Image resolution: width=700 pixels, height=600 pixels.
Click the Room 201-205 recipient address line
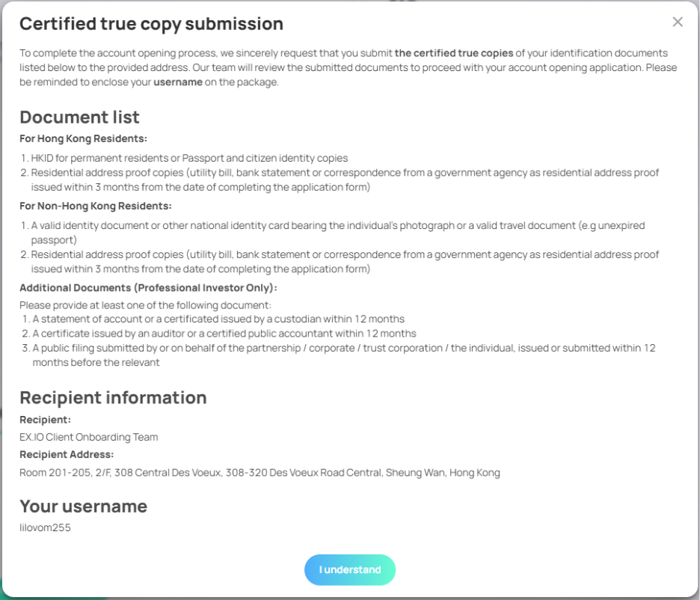[260, 473]
